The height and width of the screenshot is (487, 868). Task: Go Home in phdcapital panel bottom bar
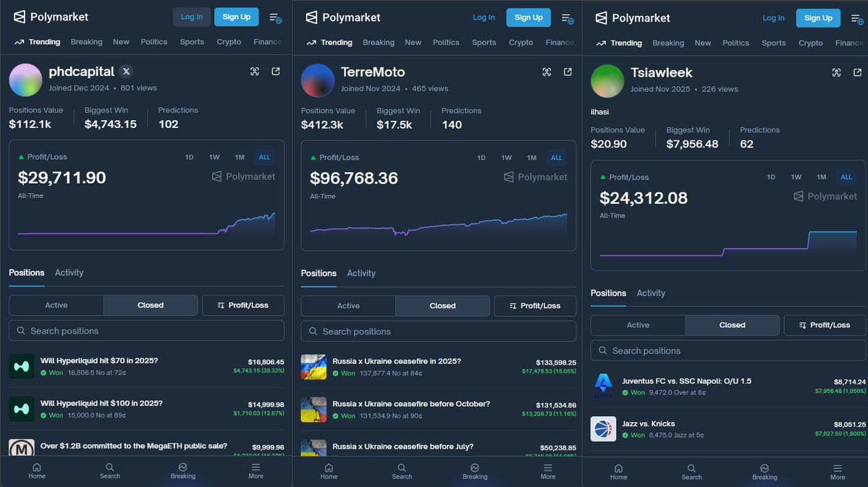click(37, 471)
